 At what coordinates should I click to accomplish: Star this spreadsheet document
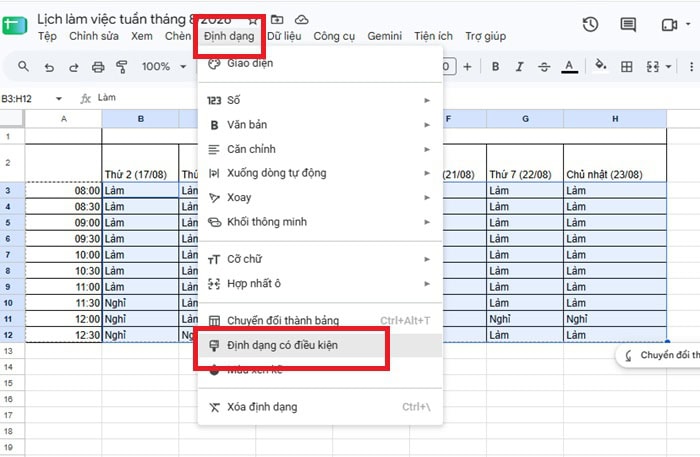(253, 20)
